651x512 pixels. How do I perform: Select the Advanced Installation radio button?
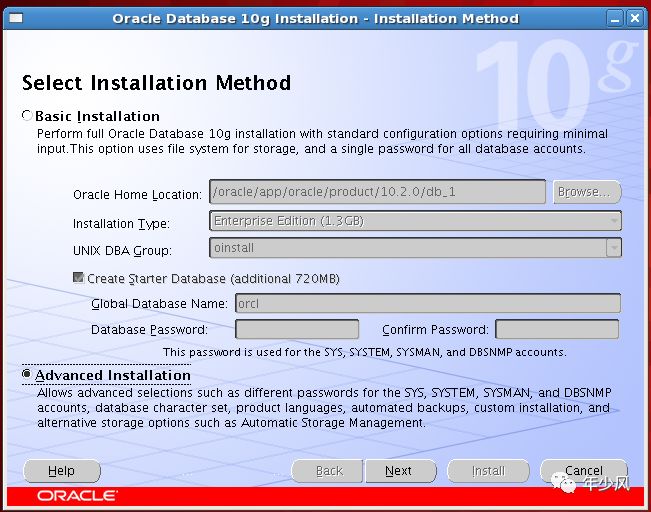(x=27, y=375)
